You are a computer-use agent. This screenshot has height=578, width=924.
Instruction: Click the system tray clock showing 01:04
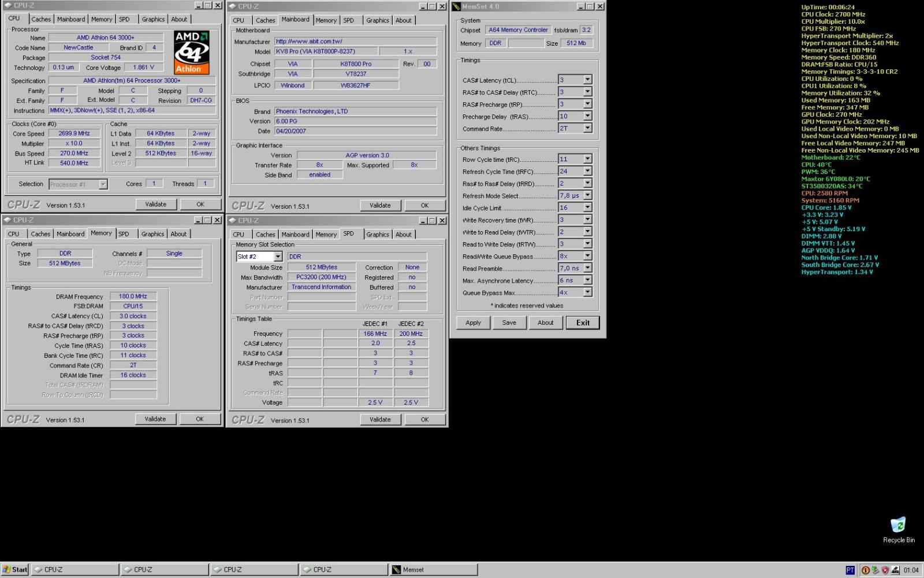pyautogui.click(x=911, y=570)
